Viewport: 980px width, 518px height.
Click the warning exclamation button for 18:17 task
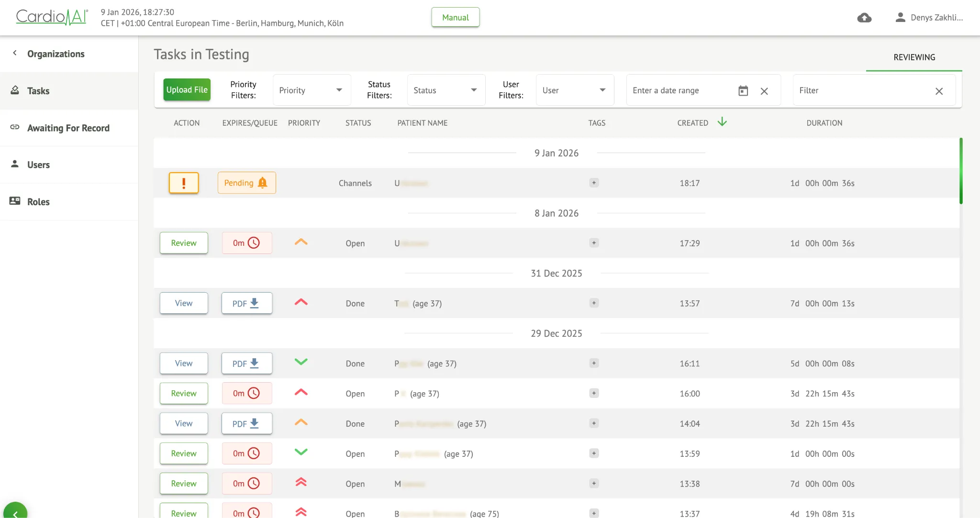pos(184,183)
